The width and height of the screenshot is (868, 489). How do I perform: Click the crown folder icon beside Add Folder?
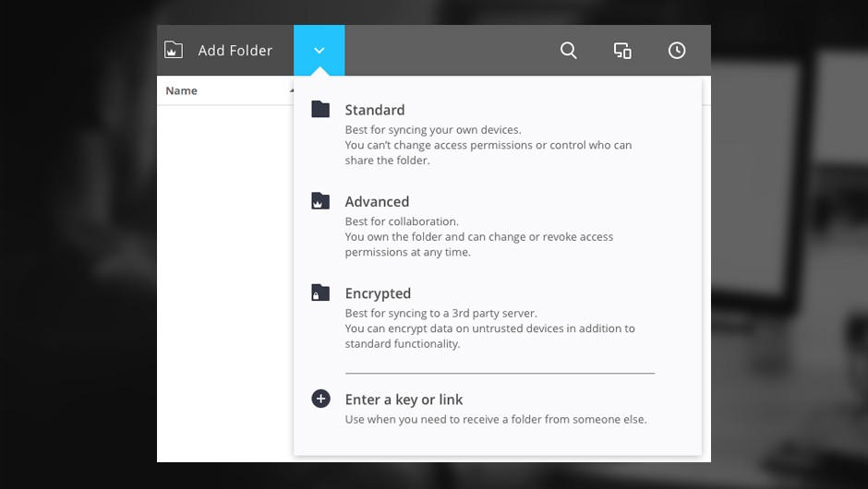[x=174, y=51]
